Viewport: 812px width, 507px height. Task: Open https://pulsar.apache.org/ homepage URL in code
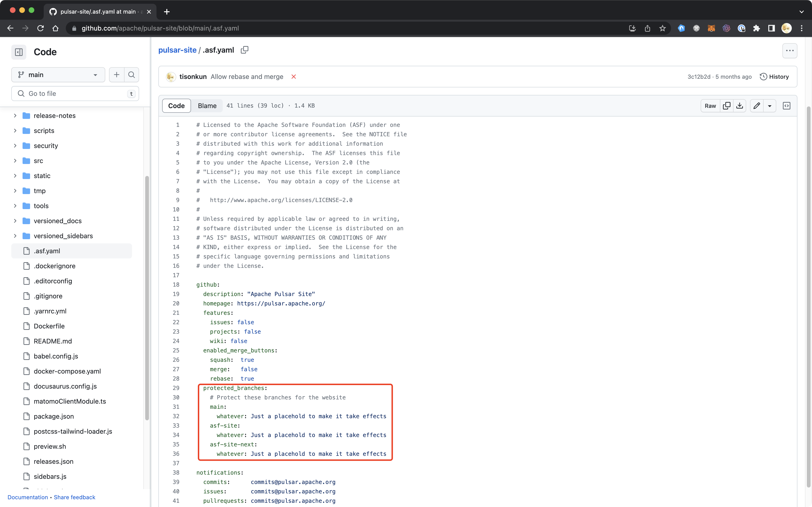pos(281,303)
